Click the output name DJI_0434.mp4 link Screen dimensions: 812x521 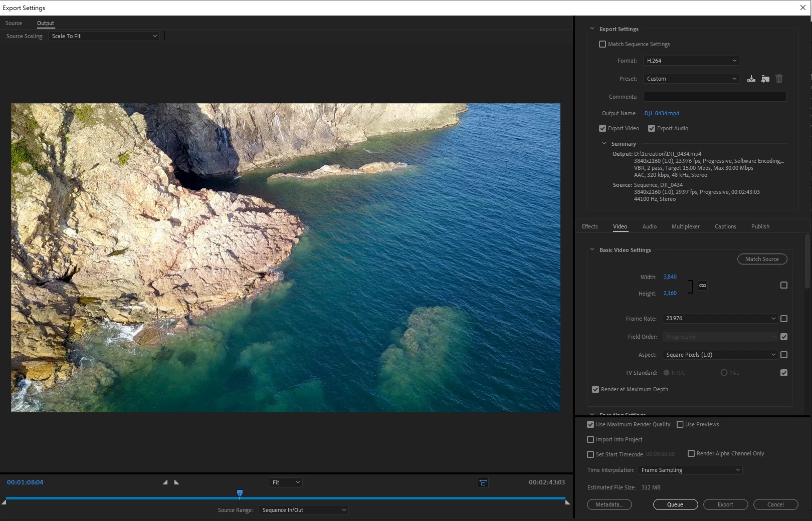[662, 113]
